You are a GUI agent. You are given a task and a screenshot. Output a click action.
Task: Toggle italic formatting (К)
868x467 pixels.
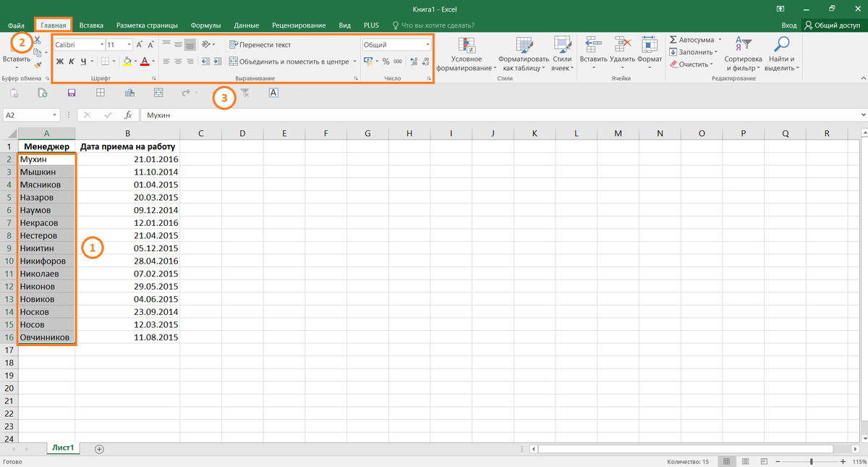[72, 62]
